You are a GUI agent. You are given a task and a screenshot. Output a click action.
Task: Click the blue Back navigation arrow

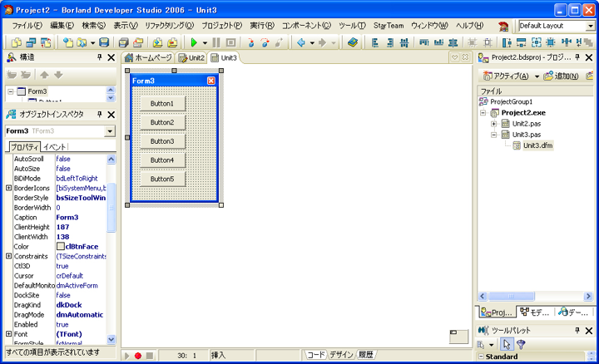pyautogui.click(x=301, y=42)
